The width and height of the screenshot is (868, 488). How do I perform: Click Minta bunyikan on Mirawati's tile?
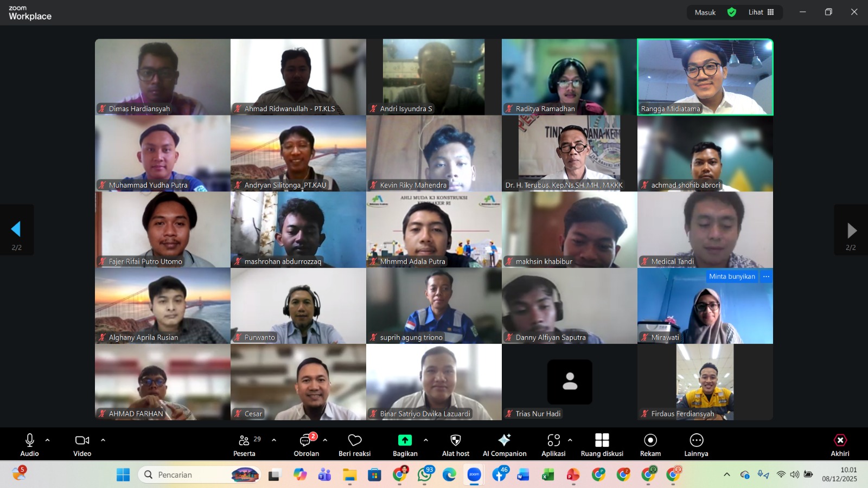732,277
